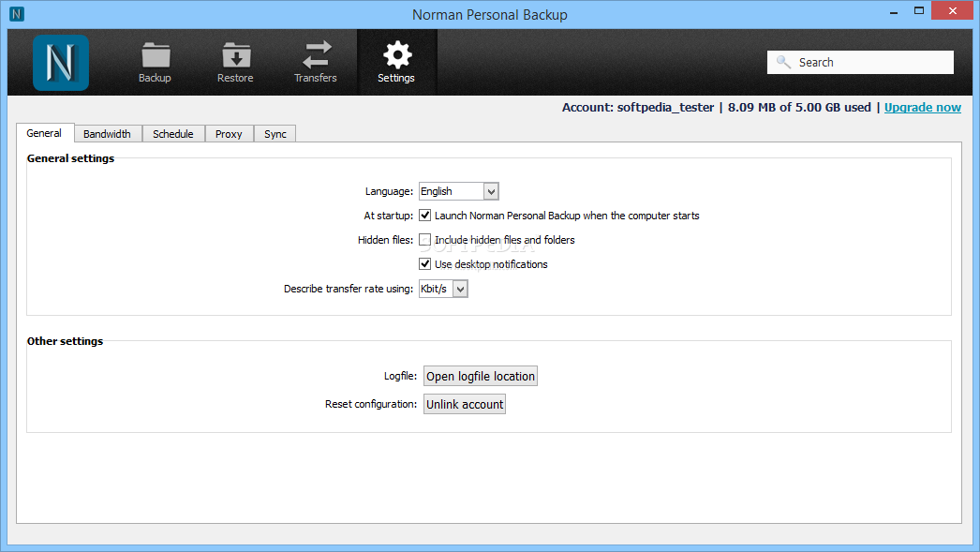The height and width of the screenshot is (552, 980).
Task: Enable include hidden files and folders
Action: coord(425,239)
